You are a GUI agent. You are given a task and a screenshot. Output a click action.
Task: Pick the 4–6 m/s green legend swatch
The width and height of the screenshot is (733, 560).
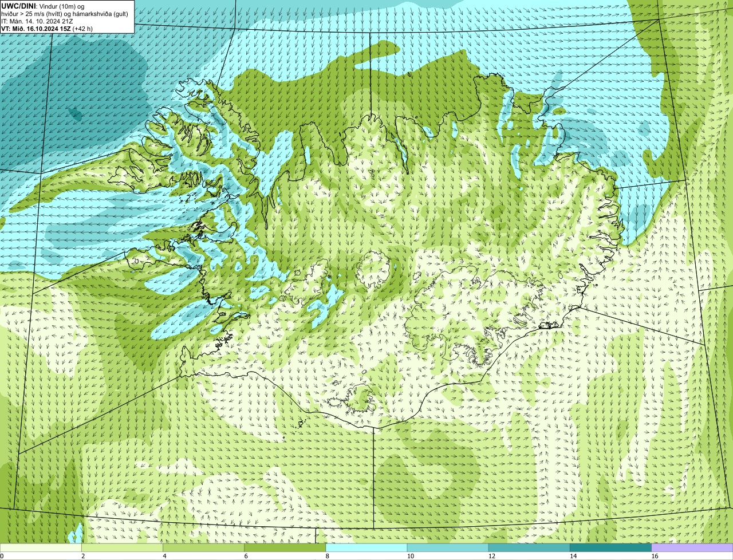(203, 547)
